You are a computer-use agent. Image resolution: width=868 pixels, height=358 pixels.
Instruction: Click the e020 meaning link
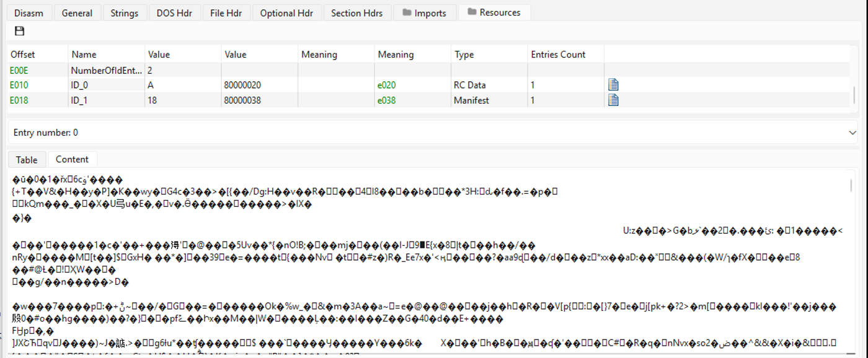(x=386, y=85)
